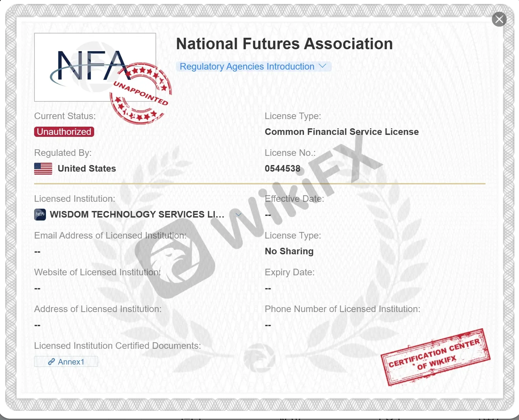
Task: Click the Regulated By label
Action: tap(63, 153)
